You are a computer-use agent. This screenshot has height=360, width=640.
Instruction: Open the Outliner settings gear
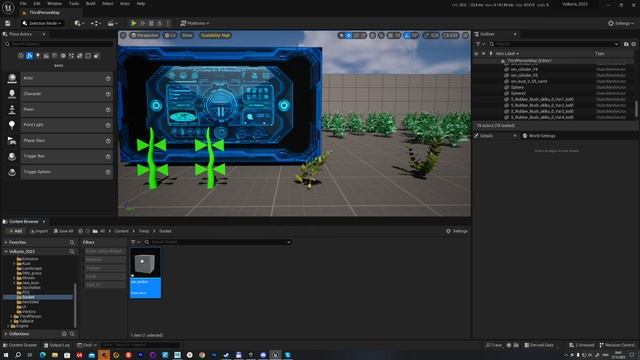click(633, 44)
